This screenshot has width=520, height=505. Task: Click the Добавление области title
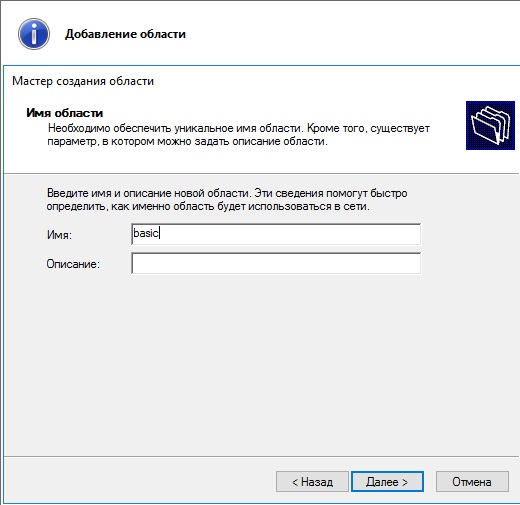pyautogui.click(x=125, y=34)
